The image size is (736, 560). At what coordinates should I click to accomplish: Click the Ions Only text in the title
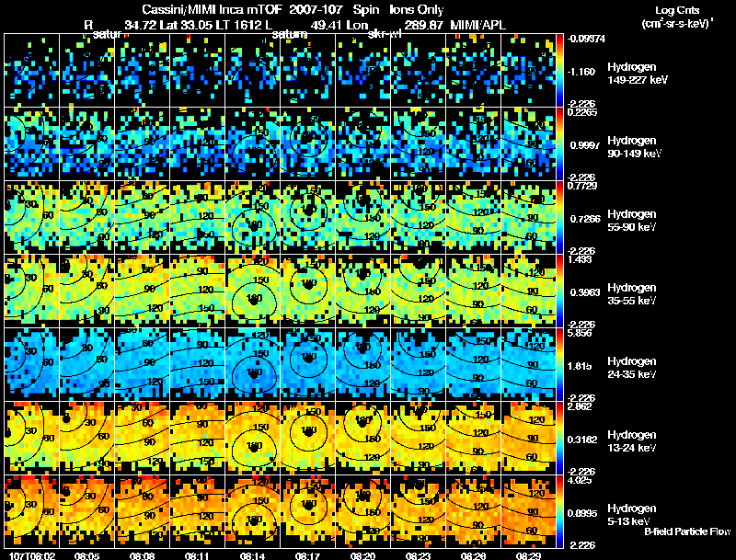(x=416, y=10)
